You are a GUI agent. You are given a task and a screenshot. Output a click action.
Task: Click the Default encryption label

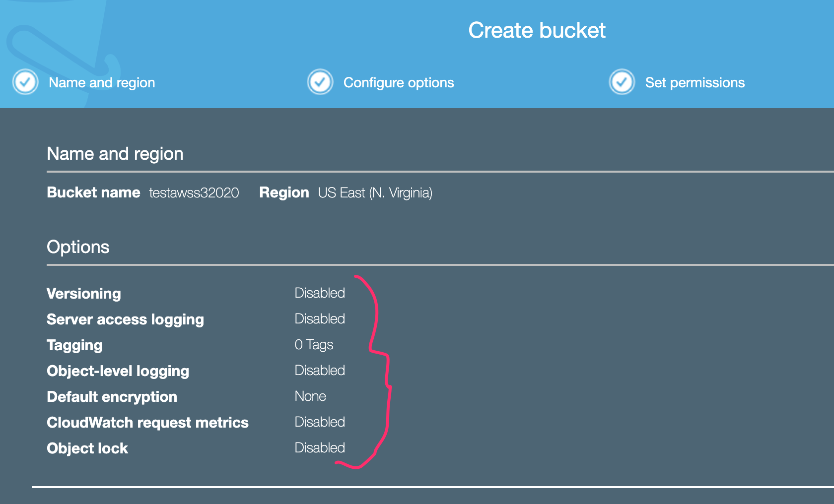coord(112,397)
